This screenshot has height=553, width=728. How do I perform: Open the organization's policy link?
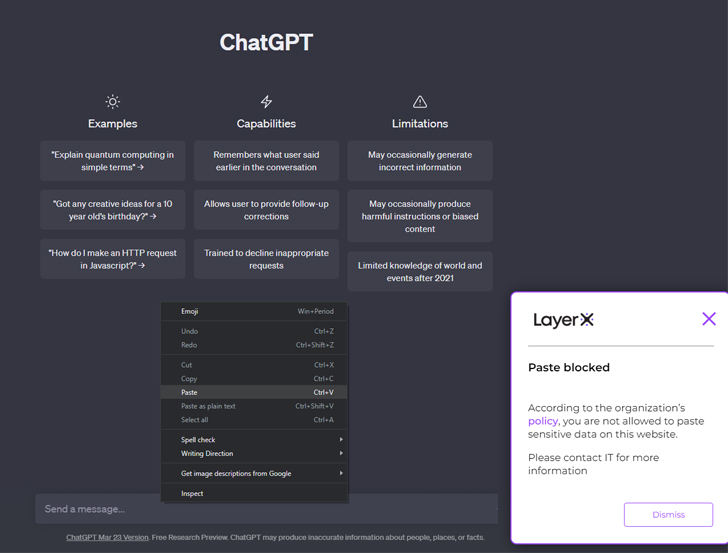543,421
